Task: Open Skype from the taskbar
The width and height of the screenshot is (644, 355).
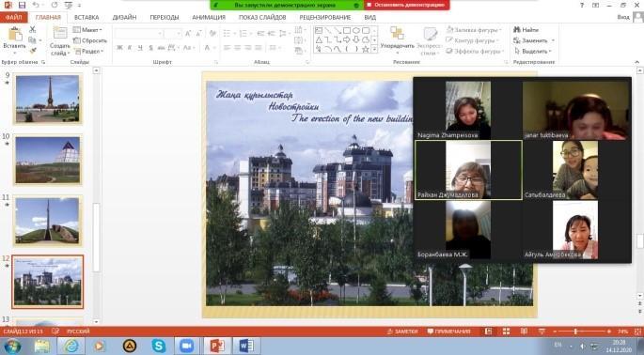Action: pos(159,346)
